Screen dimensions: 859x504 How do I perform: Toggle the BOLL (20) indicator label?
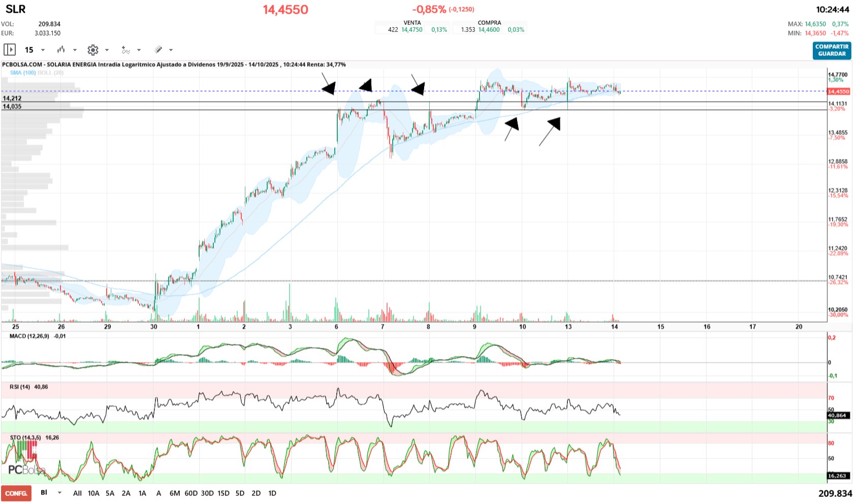(51, 73)
